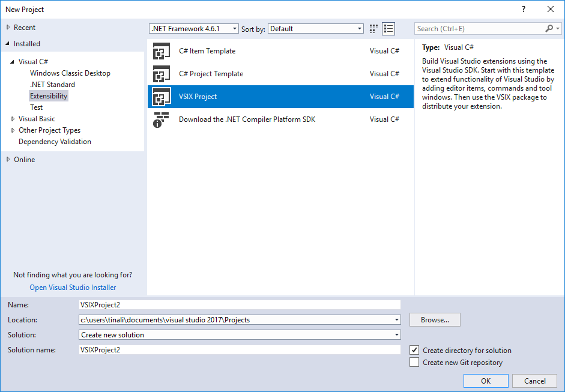Enable Create new Git repository
Screen dimensions: 565x392
tap(414, 362)
